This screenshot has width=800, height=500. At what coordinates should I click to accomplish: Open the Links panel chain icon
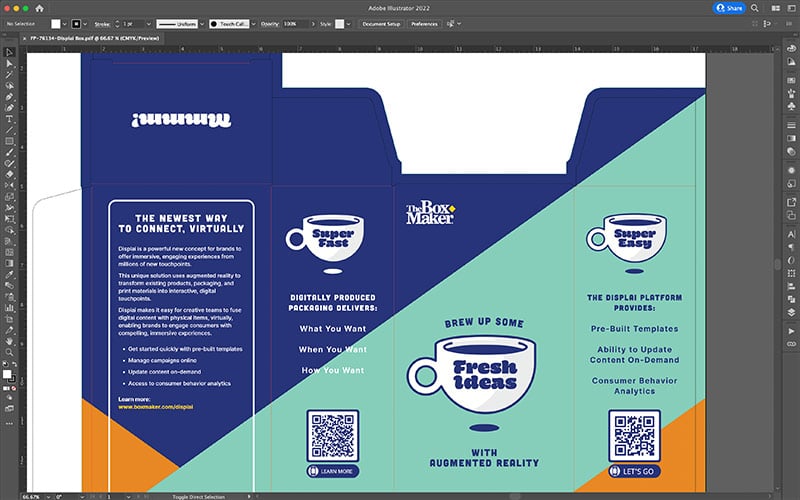(x=791, y=344)
